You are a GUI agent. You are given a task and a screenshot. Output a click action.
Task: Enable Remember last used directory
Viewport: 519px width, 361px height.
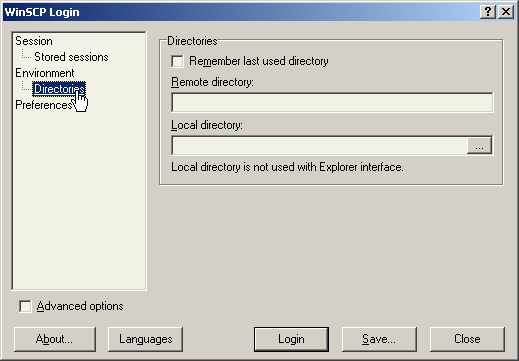click(177, 61)
